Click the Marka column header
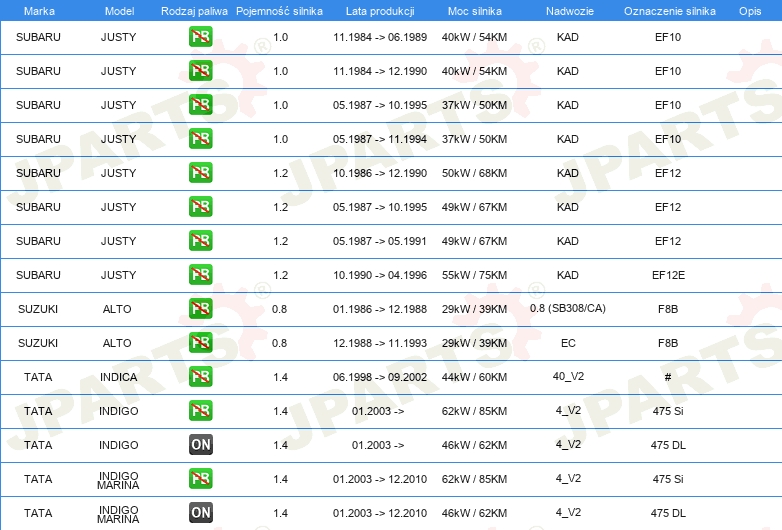The image size is (782, 530). pyautogui.click(x=39, y=11)
